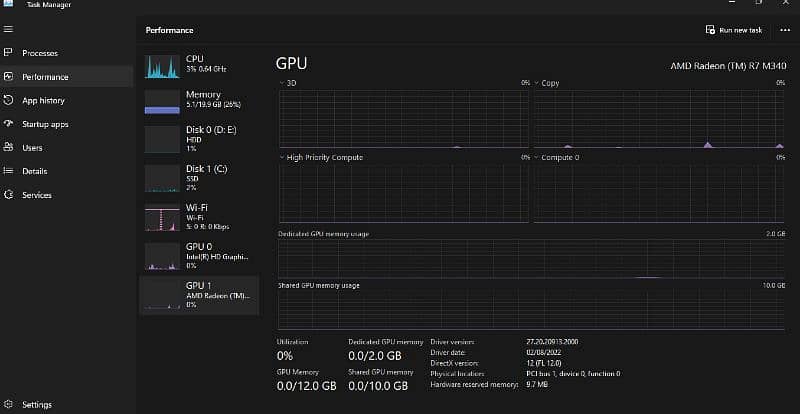Click the Startup apps icon
This screenshot has width=800, height=414.
coord(9,124)
